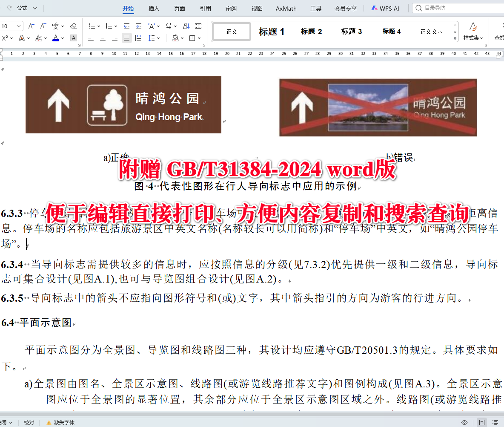Expand the 公式 style dropdown
This screenshot has width=504, height=427.
[x=35, y=8]
